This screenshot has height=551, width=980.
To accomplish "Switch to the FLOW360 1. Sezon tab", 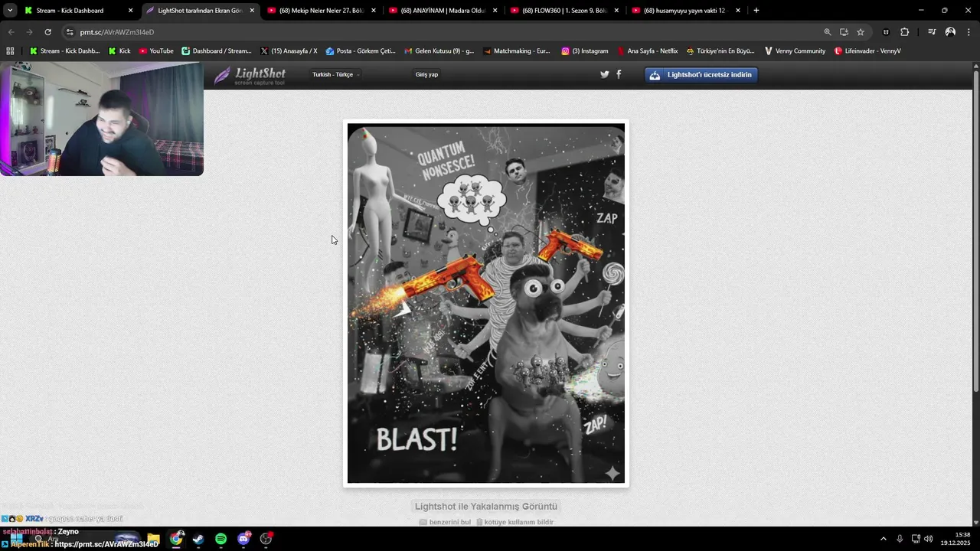I will (x=564, y=11).
